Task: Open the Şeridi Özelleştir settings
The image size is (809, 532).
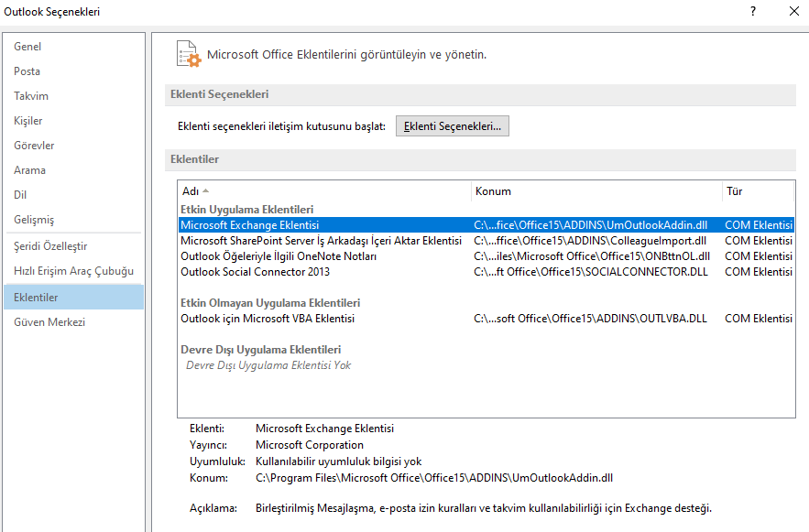Action: 55,245
